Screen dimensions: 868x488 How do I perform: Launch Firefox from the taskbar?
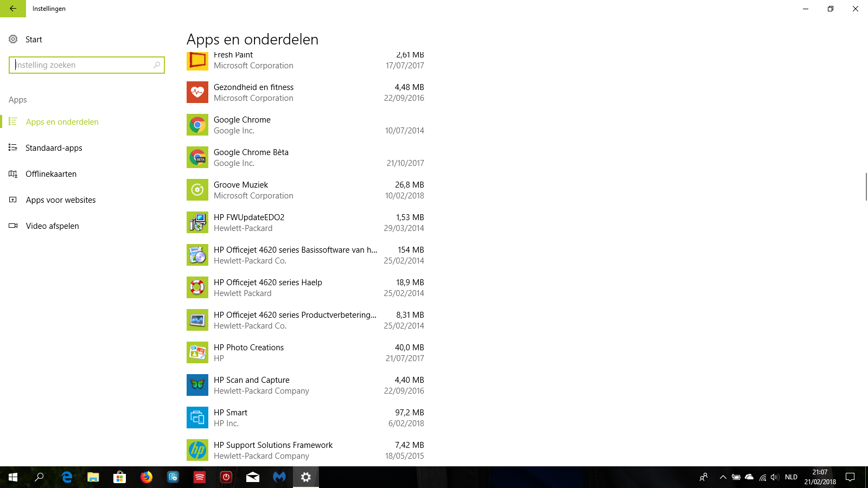pos(146,477)
